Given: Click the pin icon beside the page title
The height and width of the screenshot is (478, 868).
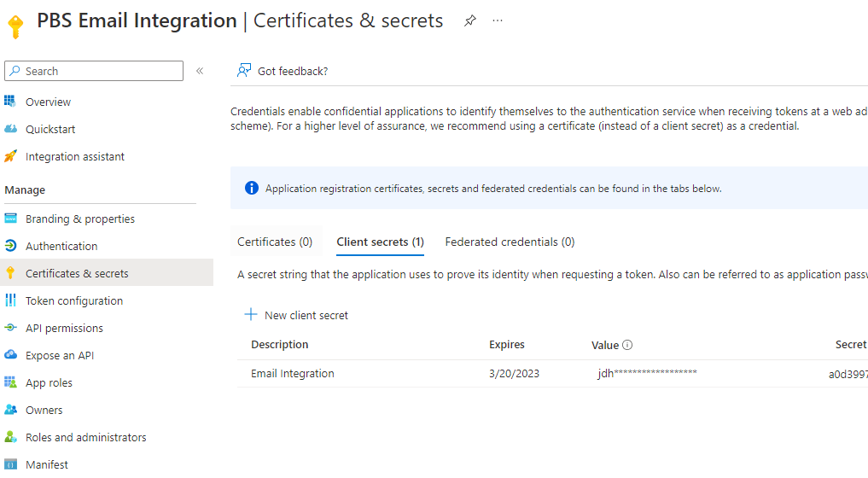Looking at the screenshot, I should pos(470,21).
